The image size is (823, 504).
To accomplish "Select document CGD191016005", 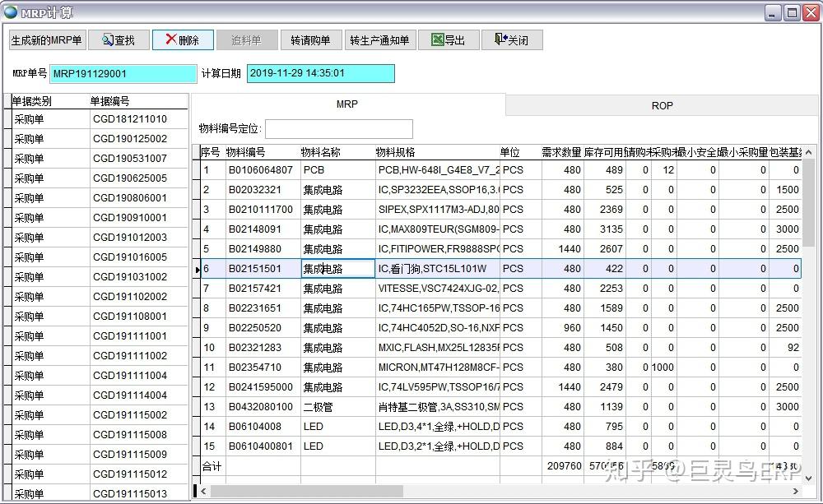I will point(130,257).
